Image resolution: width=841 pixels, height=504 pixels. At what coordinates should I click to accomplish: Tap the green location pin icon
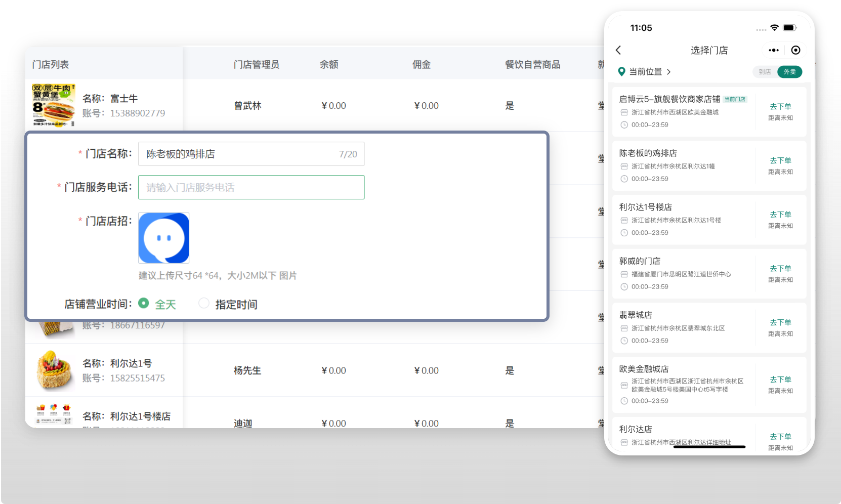[x=622, y=72]
